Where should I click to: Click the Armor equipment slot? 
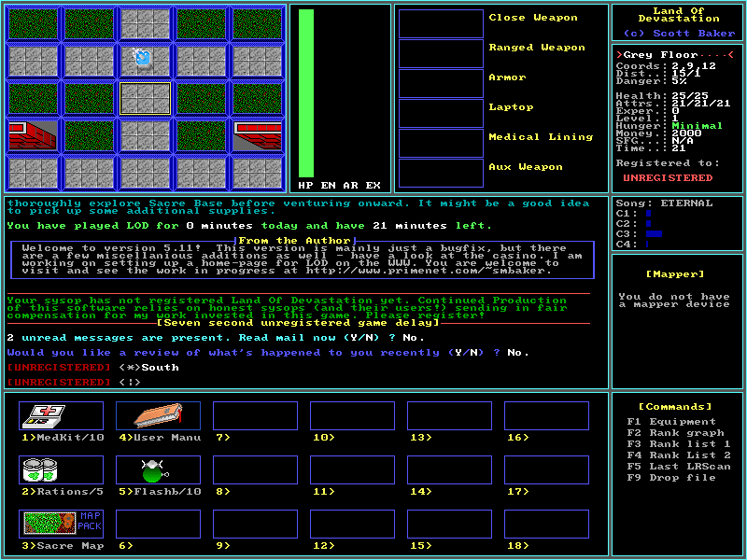coord(441,83)
